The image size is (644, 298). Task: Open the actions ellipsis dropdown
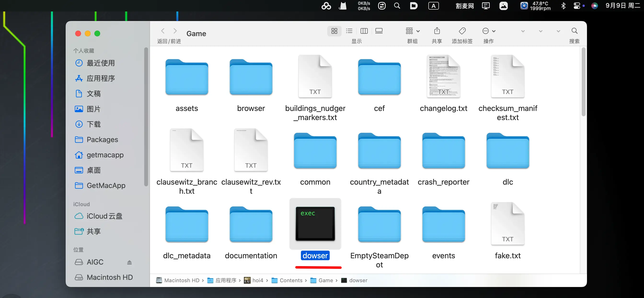click(489, 31)
